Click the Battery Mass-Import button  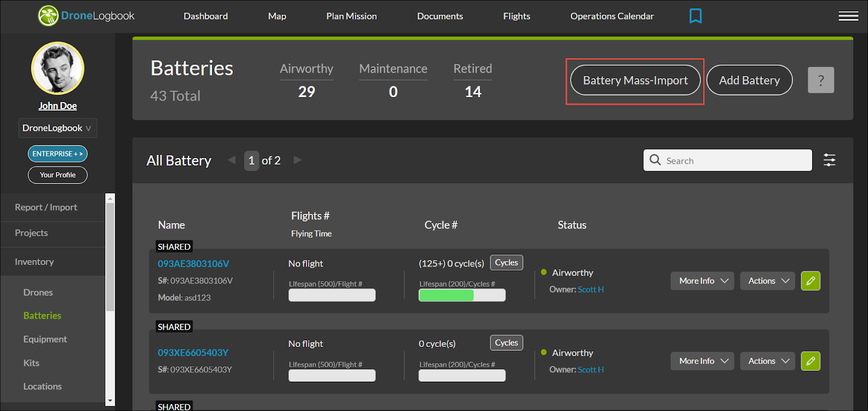[x=635, y=80]
